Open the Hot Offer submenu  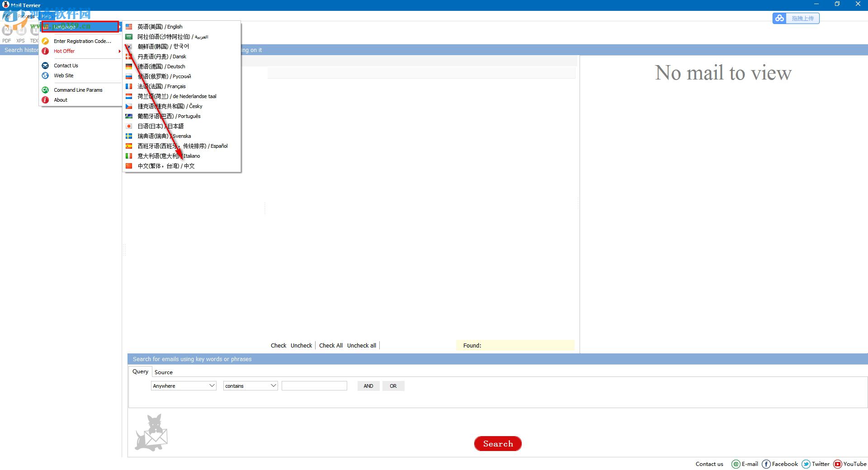(81, 51)
